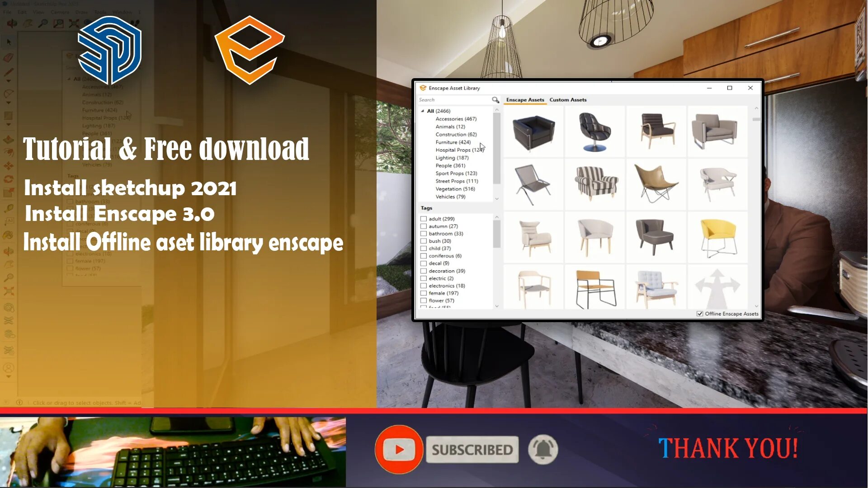
Task: Toggle the Offline Enscape Assets checkbox
Action: click(700, 314)
